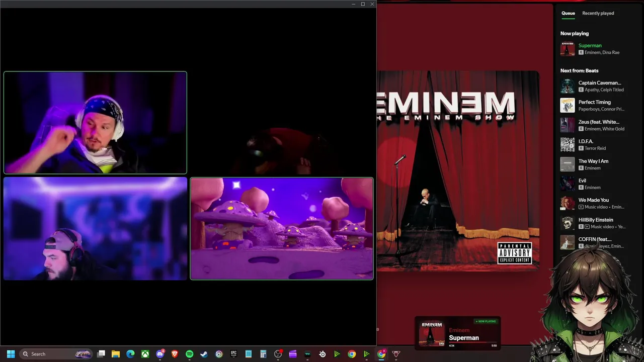This screenshot has height=362, width=644.
Task: Play the Captain Caveman track title
Action: [x=600, y=82]
